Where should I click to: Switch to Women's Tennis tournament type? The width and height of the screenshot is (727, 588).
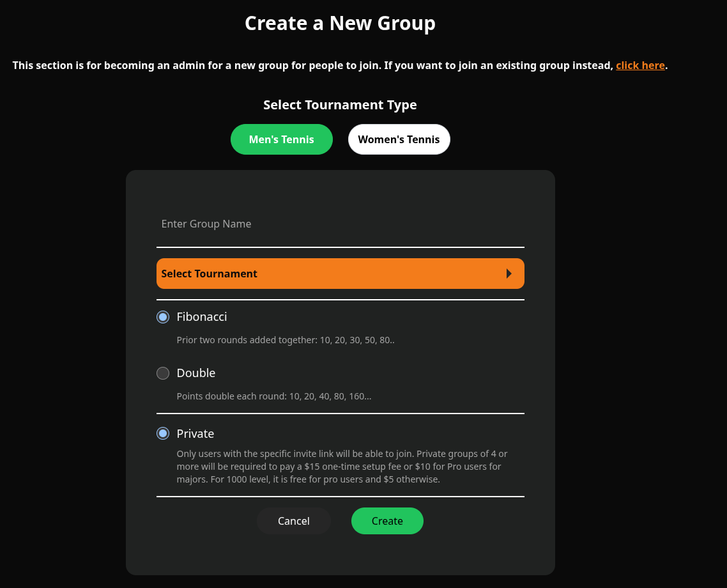click(399, 139)
